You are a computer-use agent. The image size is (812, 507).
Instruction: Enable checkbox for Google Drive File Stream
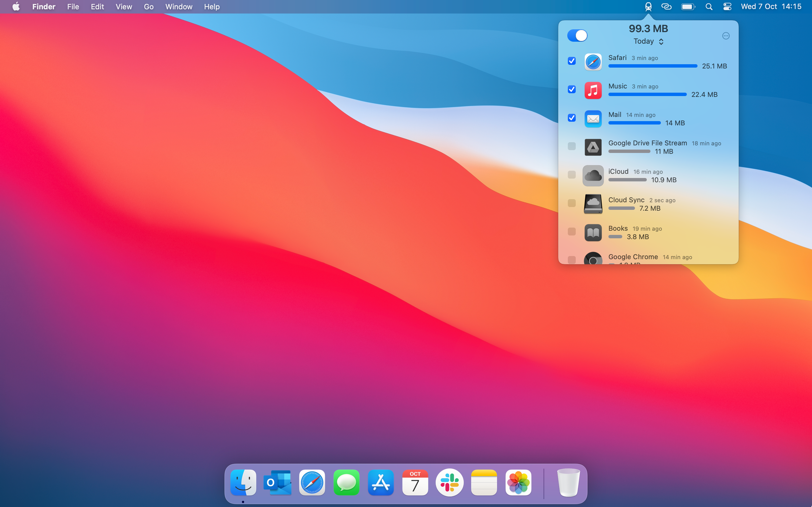pyautogui.click(x=572, y=146)
